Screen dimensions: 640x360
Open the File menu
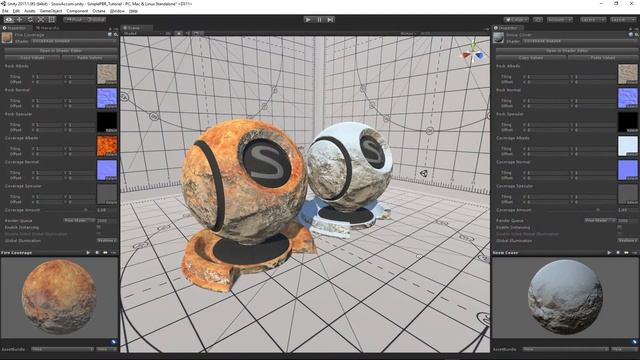pos(5,11)
